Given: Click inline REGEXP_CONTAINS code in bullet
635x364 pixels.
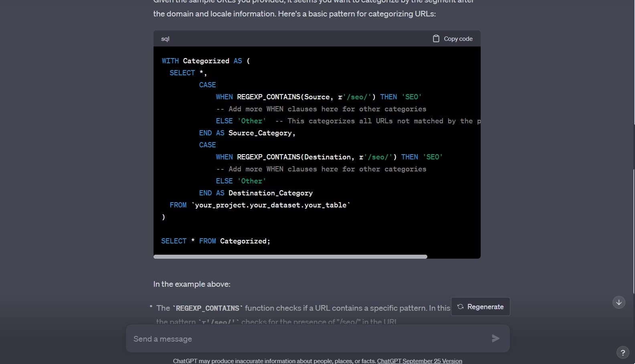Looking at the screenshot, I should [207, 308].
